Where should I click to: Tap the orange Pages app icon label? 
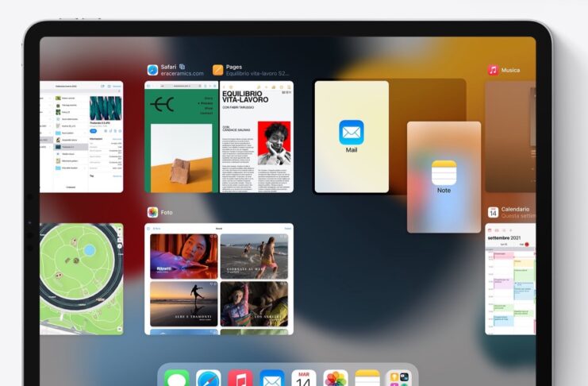click(218, 70)
